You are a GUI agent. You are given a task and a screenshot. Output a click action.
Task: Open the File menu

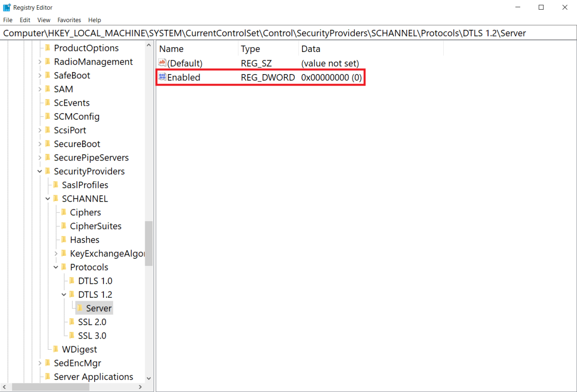pyautogui.click(x=8, y=20)
